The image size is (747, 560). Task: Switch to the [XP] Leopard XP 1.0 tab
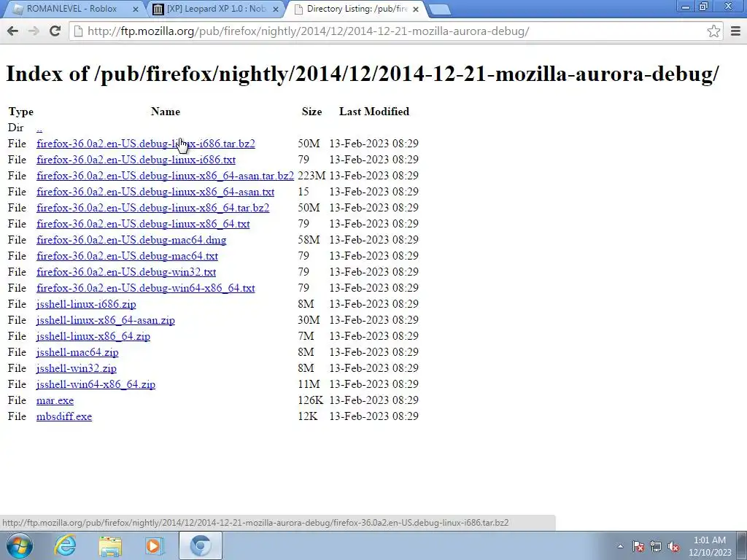(x=216, y=9)
